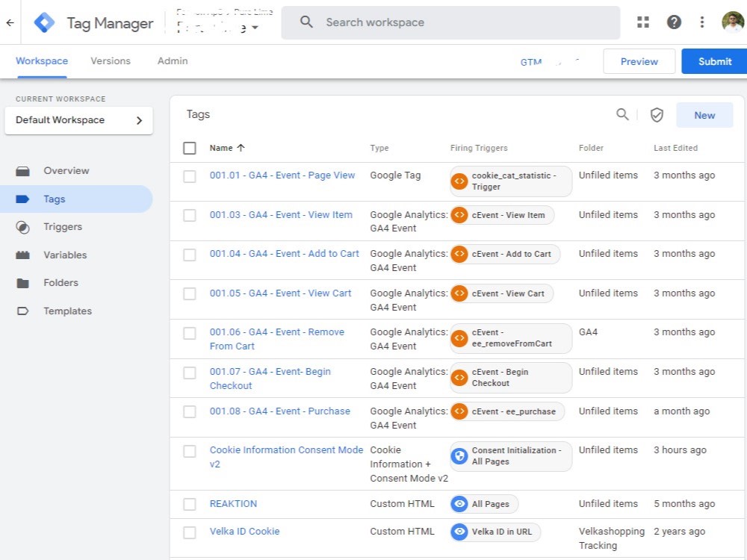Click the back arrow icon
This screenshot has width=747, height=560.
click(x=10, y=22)
